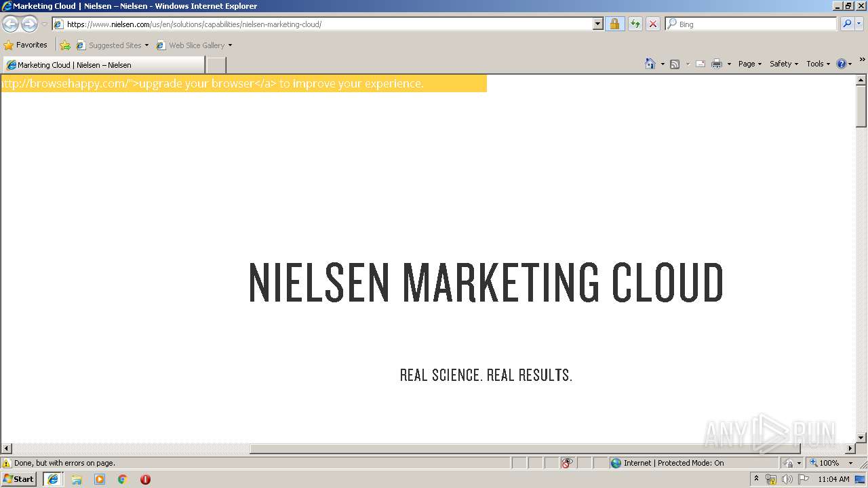Click the security lock icon beside address bar
The width and height of the screenshot is (868, 488).
coord(614,24)
